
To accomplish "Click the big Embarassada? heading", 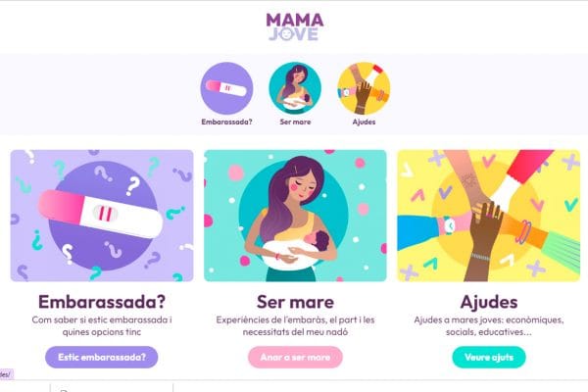I will (x=102, y=302).
